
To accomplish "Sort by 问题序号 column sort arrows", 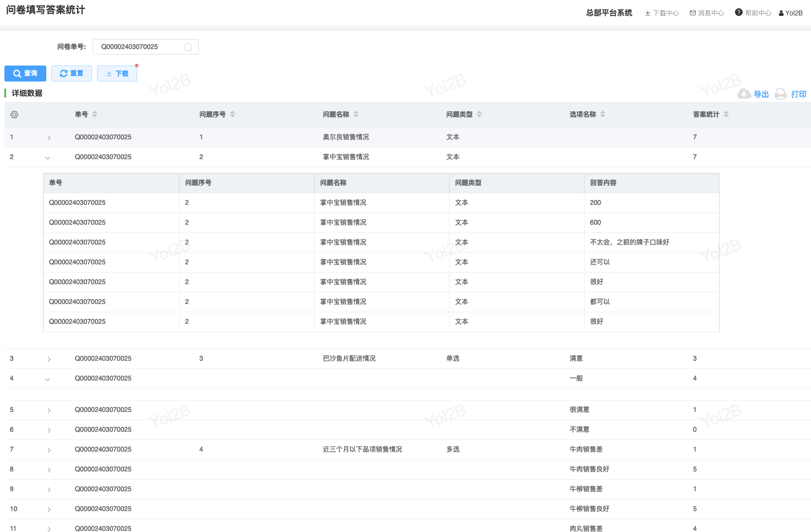I will 233,115.
